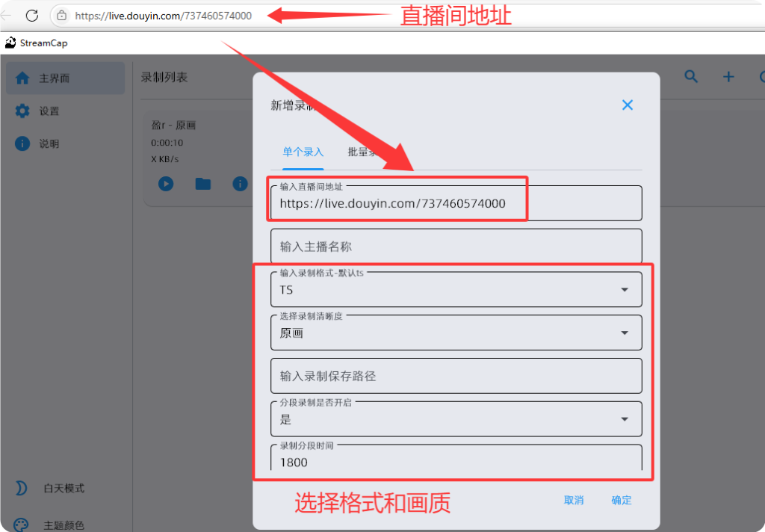The image size is (765, 532).
Task: Click 确定 to confirm the recording
Action: click(622, 500)
